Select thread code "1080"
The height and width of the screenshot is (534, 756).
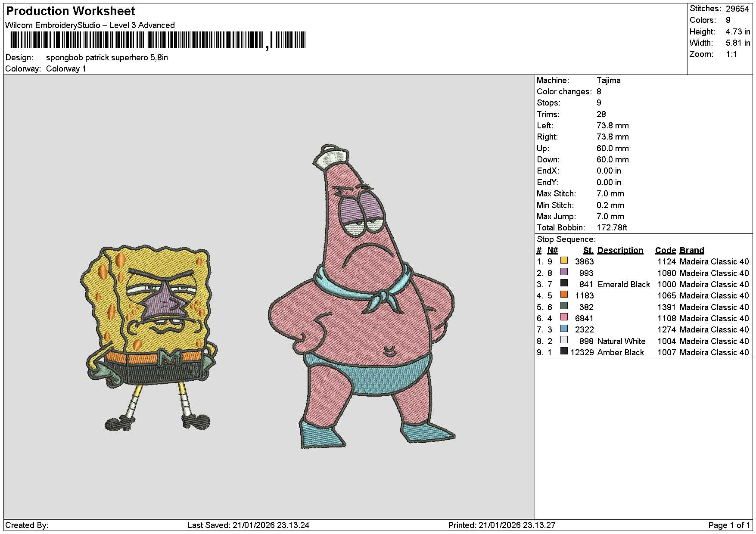pyautogui.click(x=667, y=273)
